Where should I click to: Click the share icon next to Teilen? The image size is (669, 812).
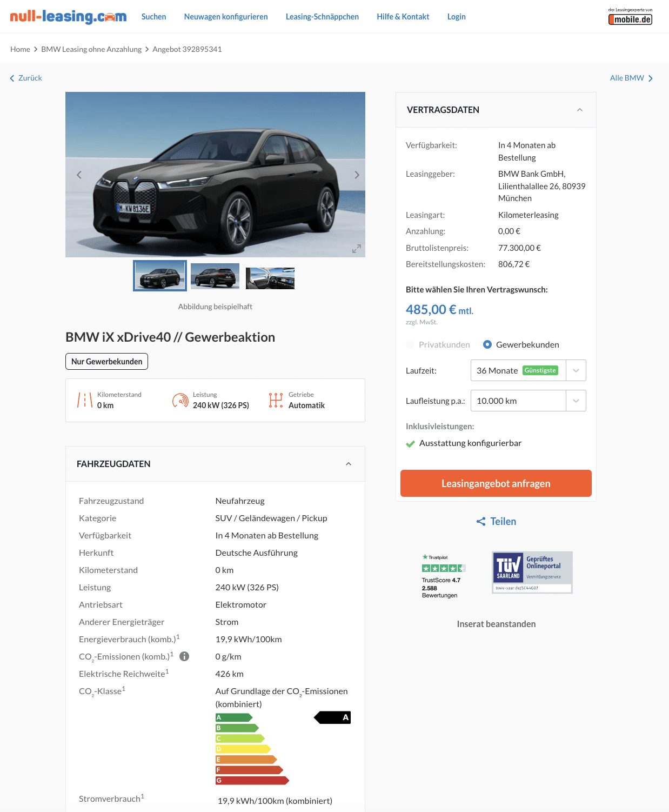[481, 521]
